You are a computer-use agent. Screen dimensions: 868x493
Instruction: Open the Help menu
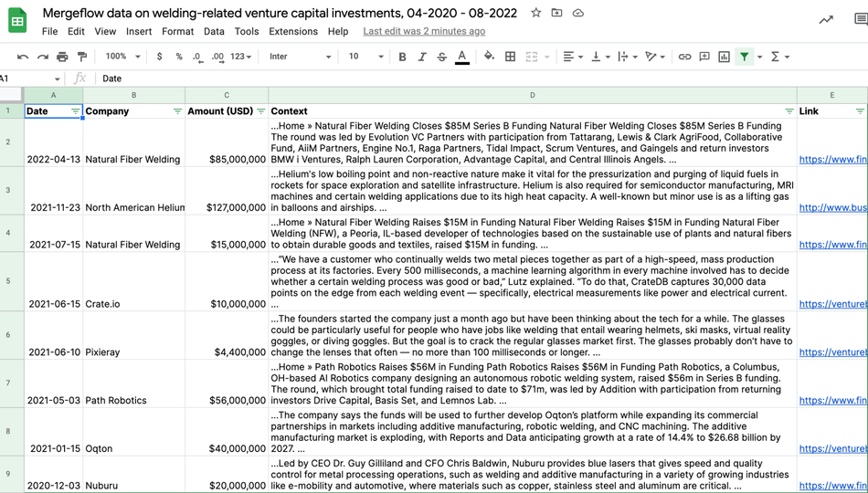click(x=338, y=32)
